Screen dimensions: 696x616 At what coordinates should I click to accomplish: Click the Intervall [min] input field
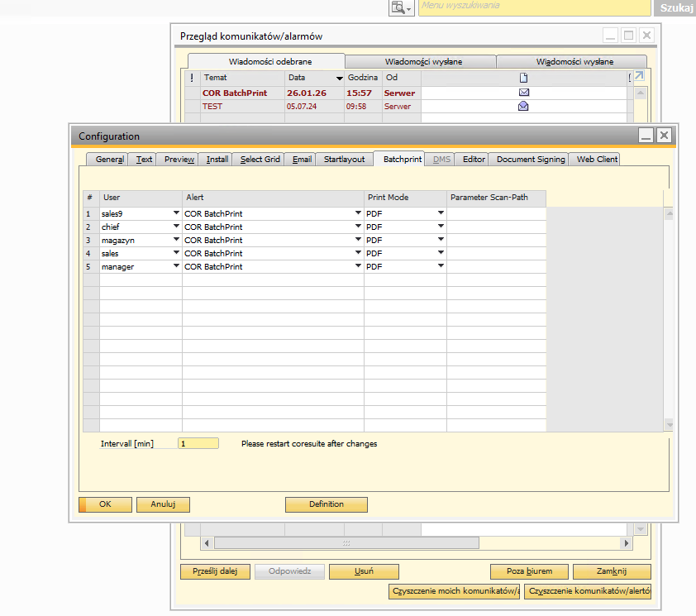[x=198, y=443]
